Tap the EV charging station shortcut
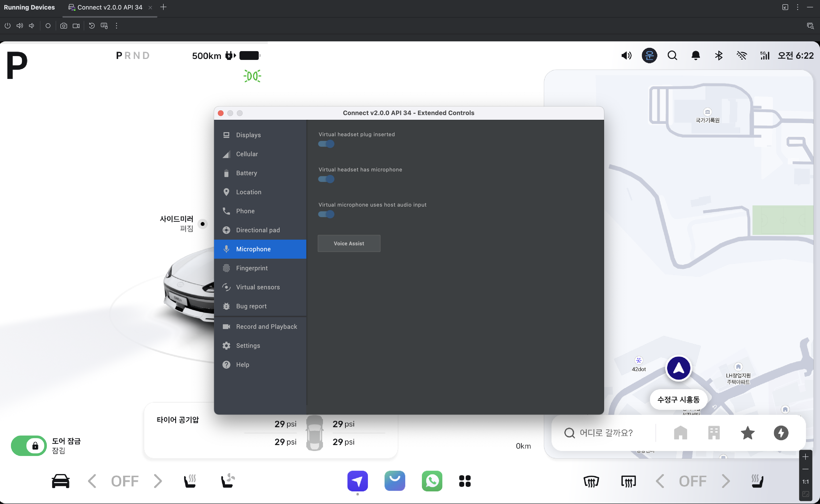This screenshot has height=504, width=820. point(781,433)
